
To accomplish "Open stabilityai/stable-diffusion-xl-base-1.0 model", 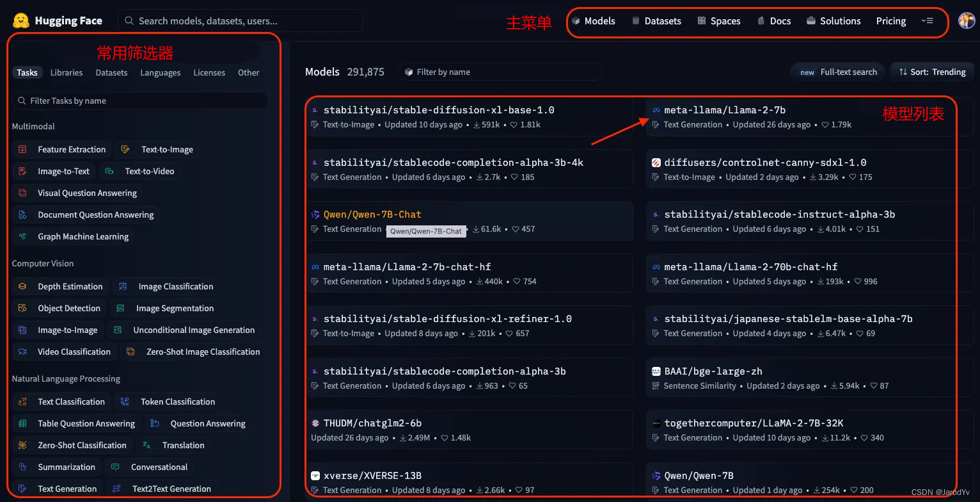I will pos(470,116).
